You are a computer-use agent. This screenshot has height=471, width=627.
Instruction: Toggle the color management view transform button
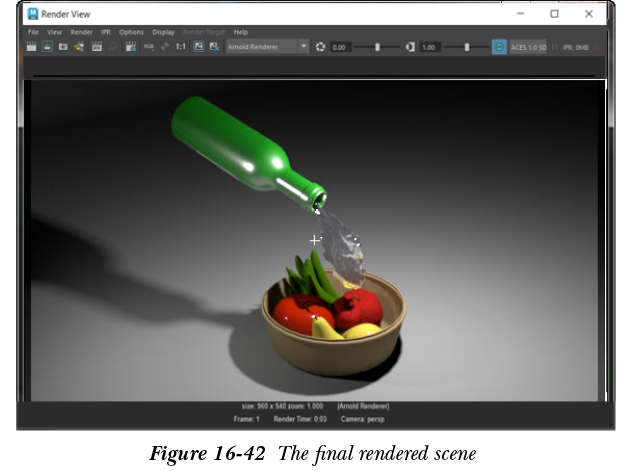click(x=499, y=47)
